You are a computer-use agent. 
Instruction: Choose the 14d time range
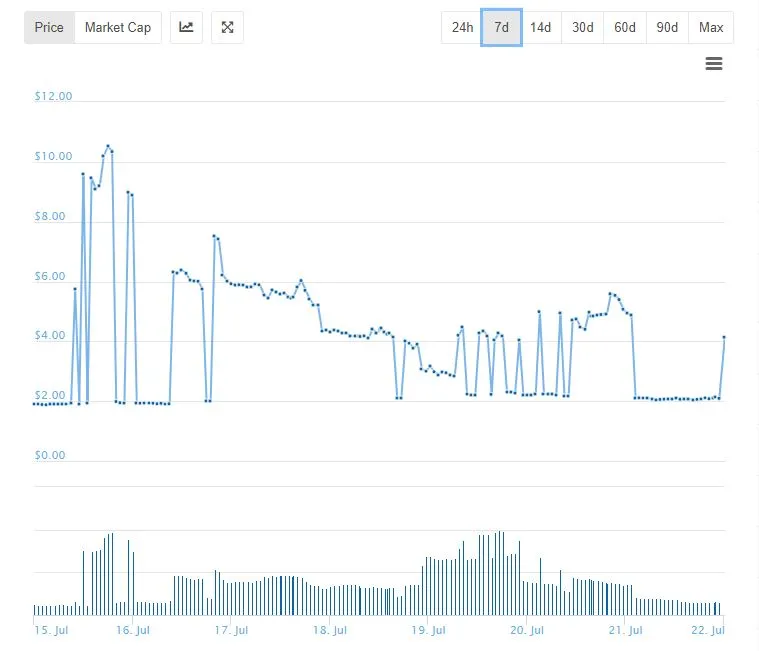click(x=541, y=28)
